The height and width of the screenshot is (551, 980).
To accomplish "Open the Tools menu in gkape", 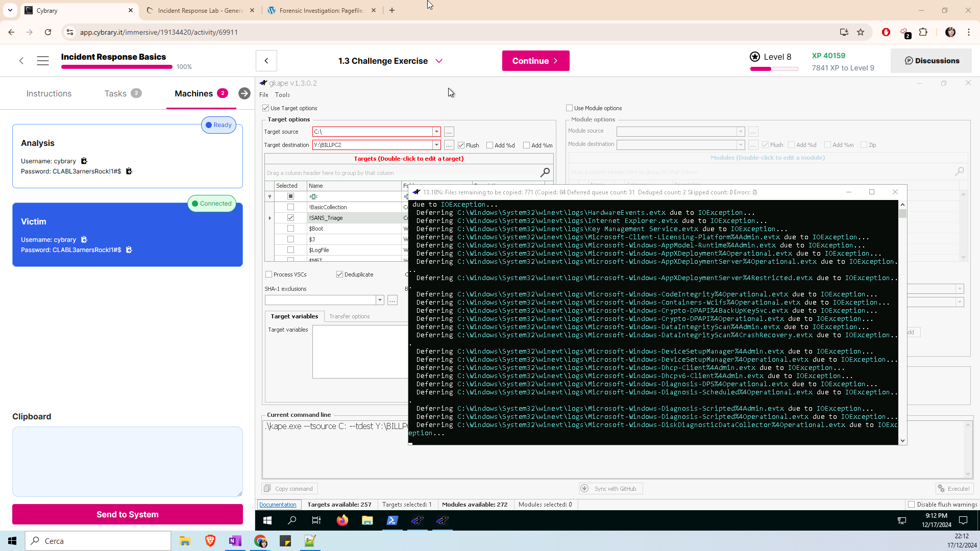I will (x=282, y=95).
